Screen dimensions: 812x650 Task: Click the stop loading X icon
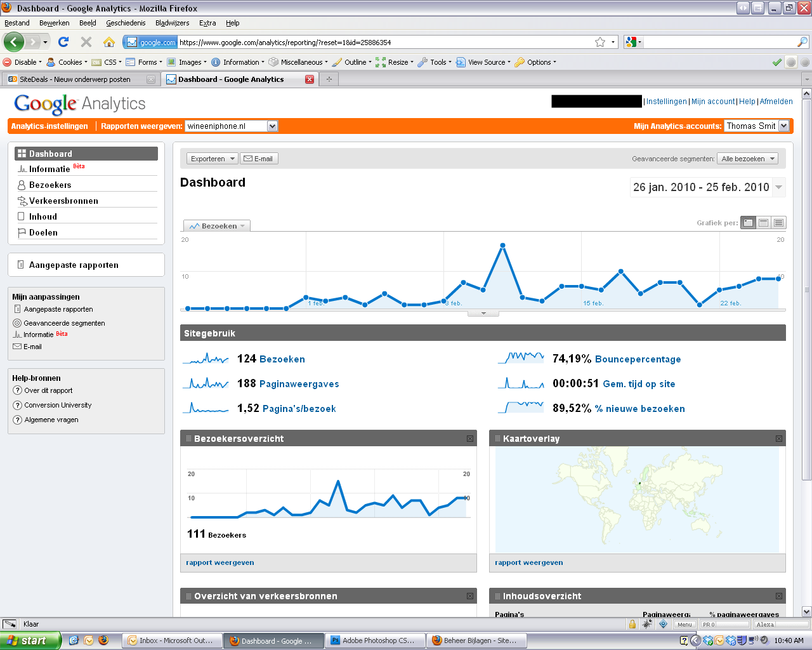click(86, 42)
